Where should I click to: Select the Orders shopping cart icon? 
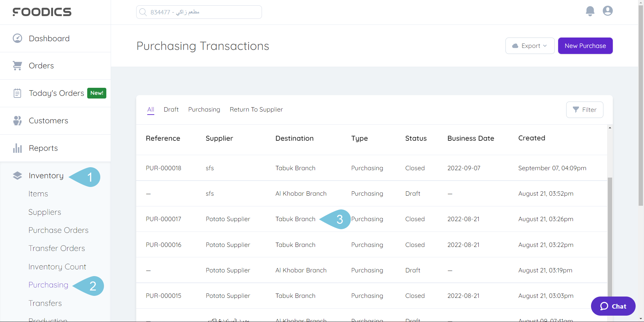point(17,65)
